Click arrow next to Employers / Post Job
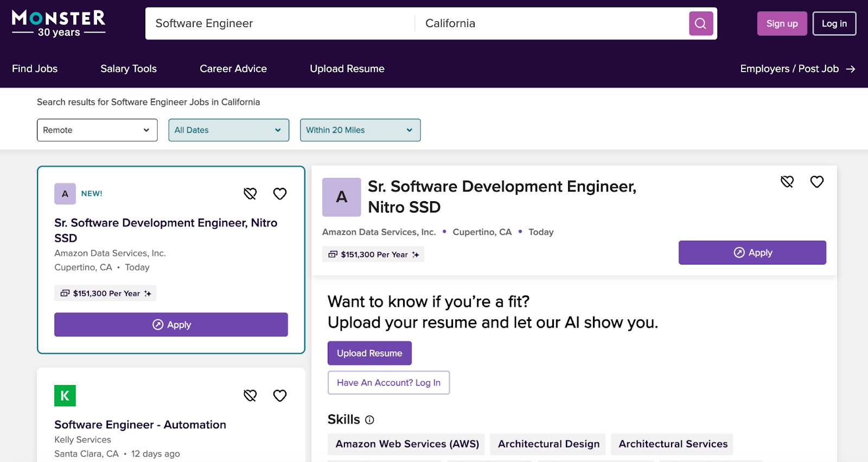868x462 pixels. (851, 69)
